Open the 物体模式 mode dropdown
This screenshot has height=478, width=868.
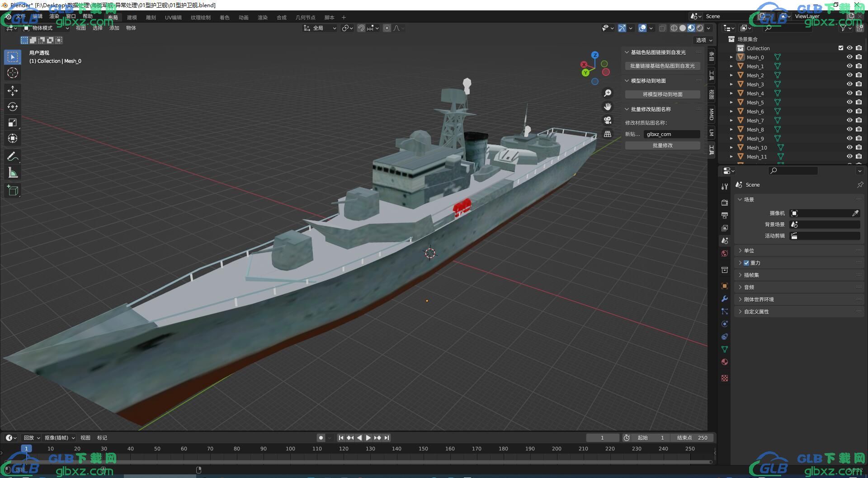(x=46, y=28)
